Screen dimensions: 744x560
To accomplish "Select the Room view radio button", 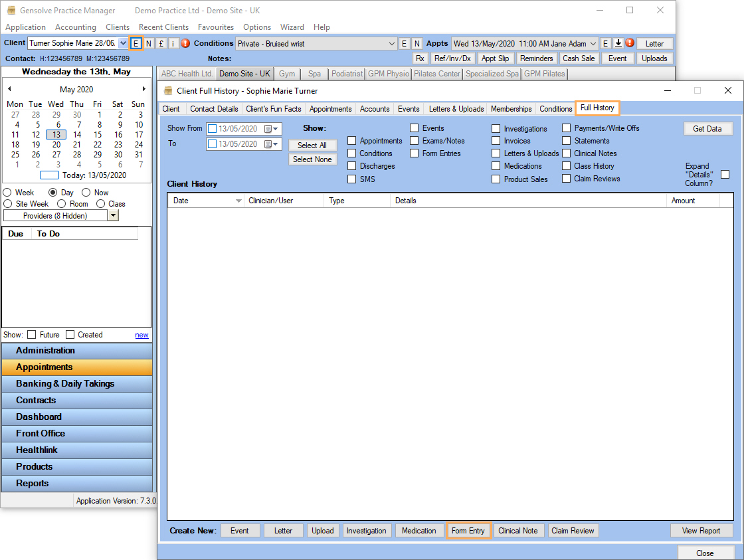I will (x=61, y=203).
